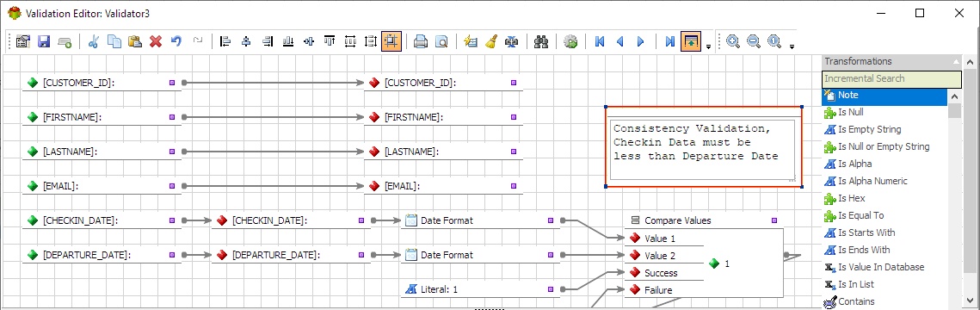Open zoom toolbar options dropdown arrow

(792, 46)
